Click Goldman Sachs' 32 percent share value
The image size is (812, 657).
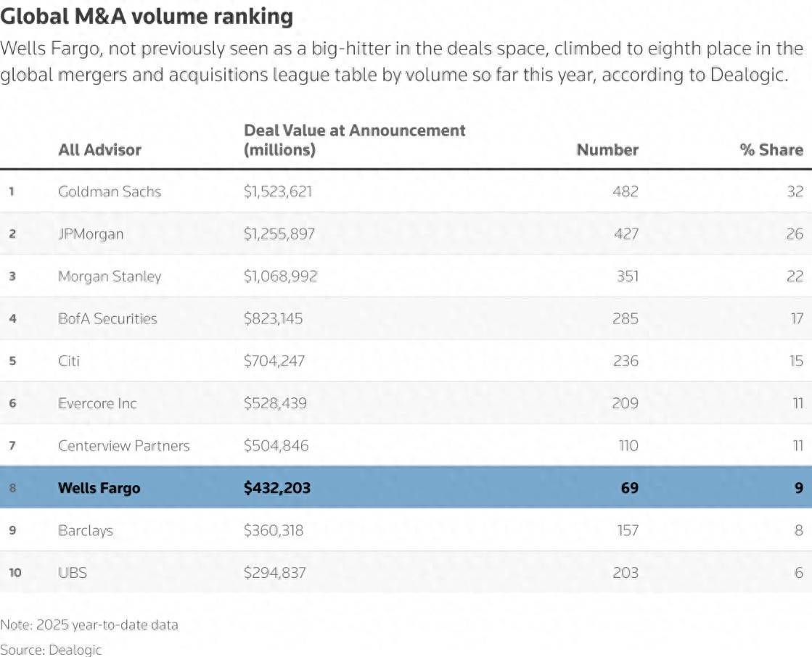click(795, 191)
